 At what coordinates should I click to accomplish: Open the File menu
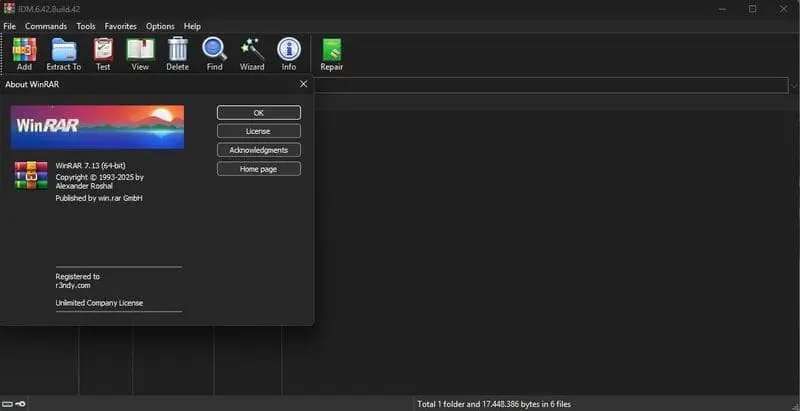tap(10, 26)
